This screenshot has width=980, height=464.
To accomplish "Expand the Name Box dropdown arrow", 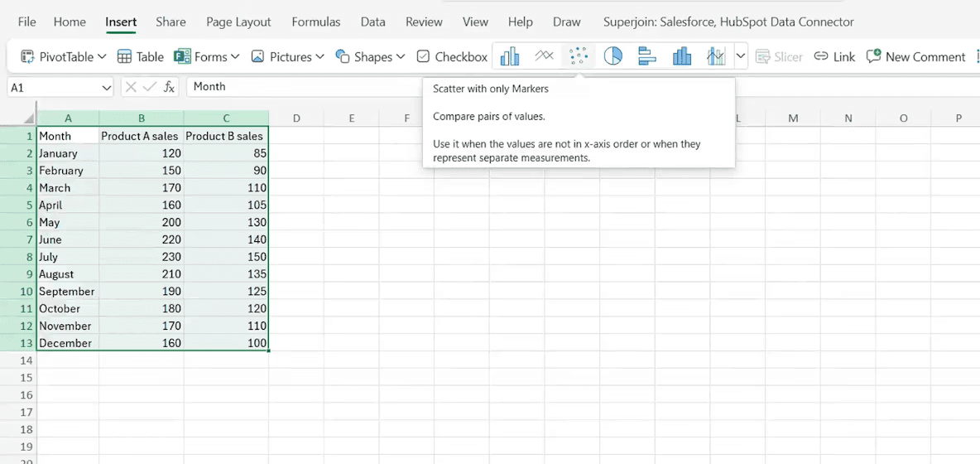I will [106, 88].
